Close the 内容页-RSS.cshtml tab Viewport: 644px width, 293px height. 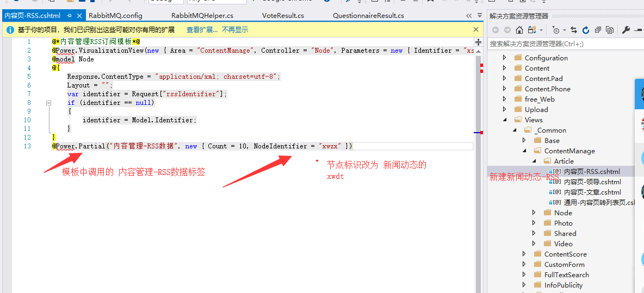pos(79,16)
